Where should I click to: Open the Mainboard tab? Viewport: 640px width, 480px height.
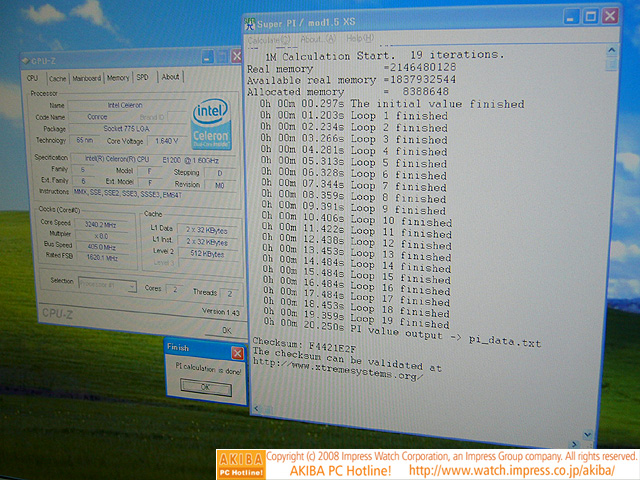[x=87, y=77]
